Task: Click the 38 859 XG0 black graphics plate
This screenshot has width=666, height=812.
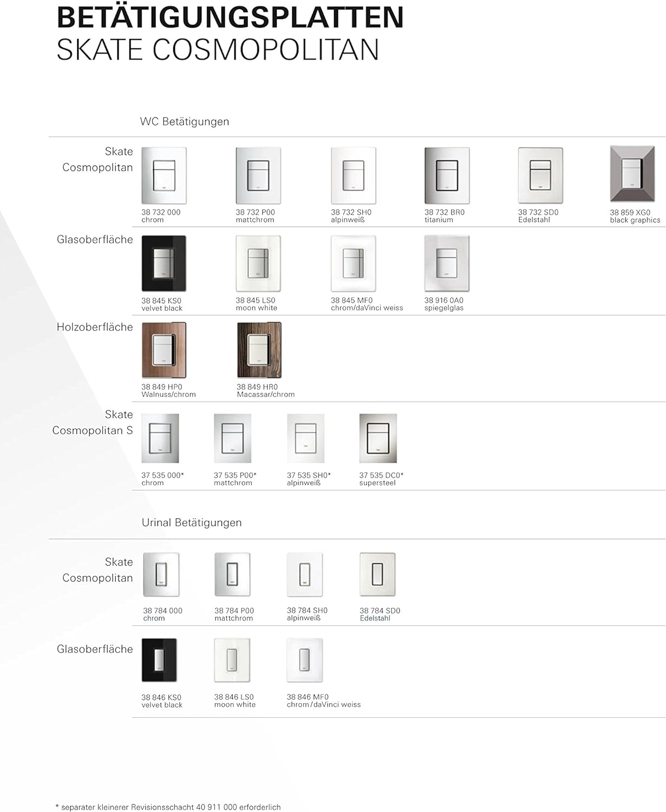Action: (632, 174)
